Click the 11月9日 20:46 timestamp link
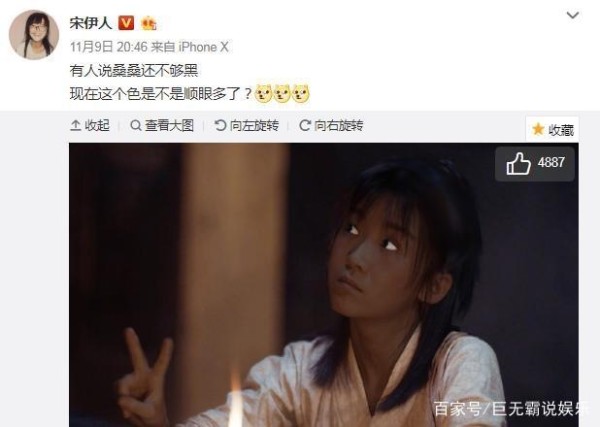The image size is (600, 427). 109,47
